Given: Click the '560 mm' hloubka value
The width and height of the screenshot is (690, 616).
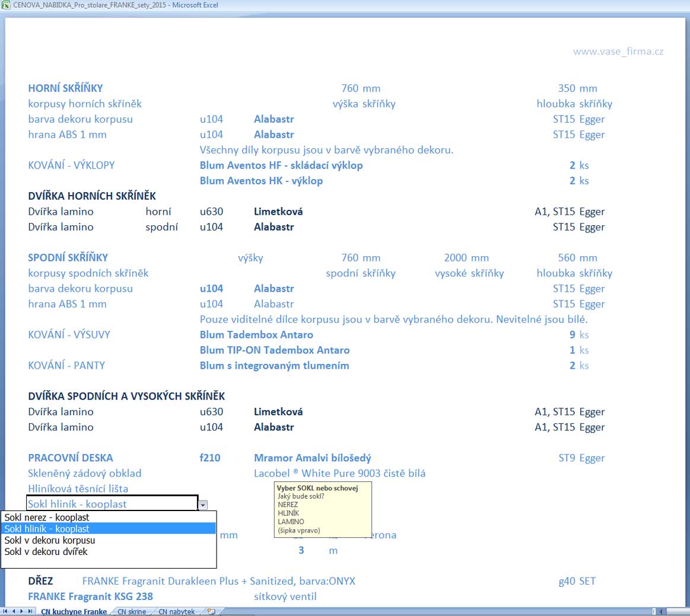Looking at the screenshot, I should coord(578,258).
